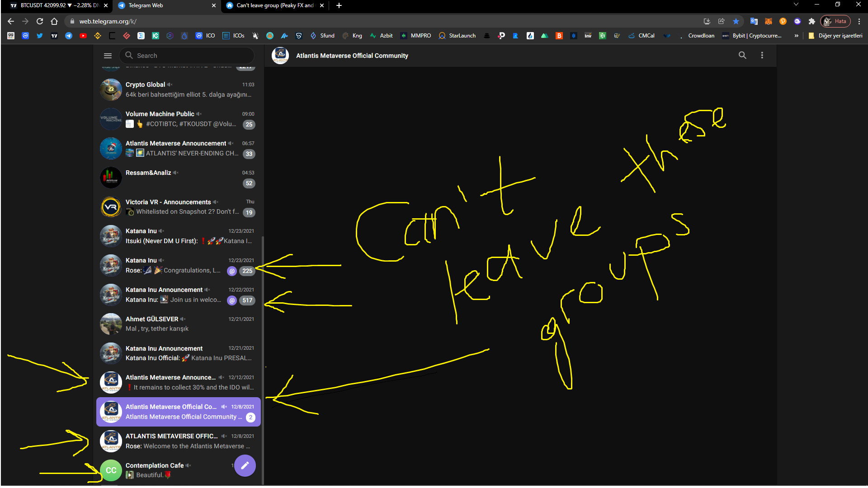Switch to Can't leave group tab
The image size is (868, 488).
(271, 5)
